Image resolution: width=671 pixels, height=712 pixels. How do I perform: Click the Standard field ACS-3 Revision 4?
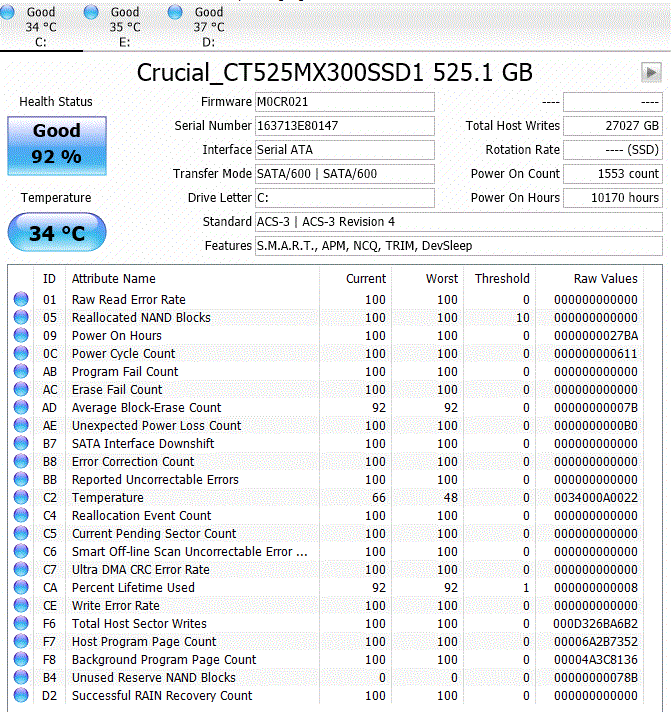click(x=459, y=222)
